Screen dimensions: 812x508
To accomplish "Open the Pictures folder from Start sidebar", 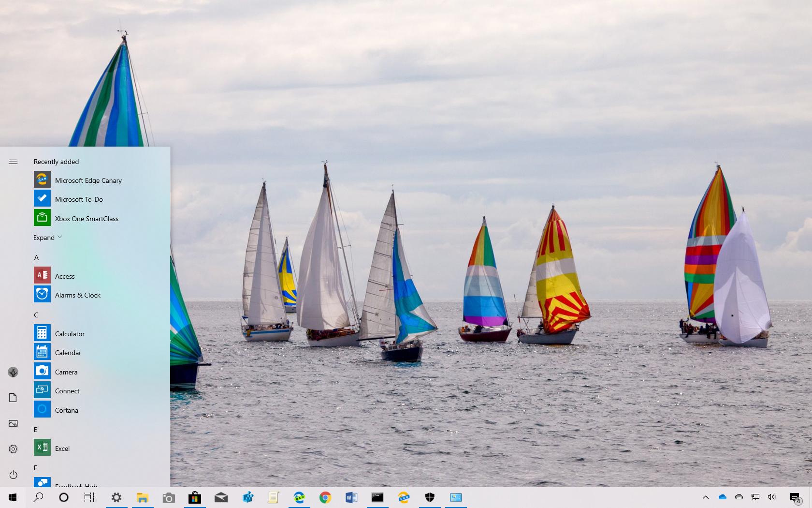I will [x=13, y=423].
